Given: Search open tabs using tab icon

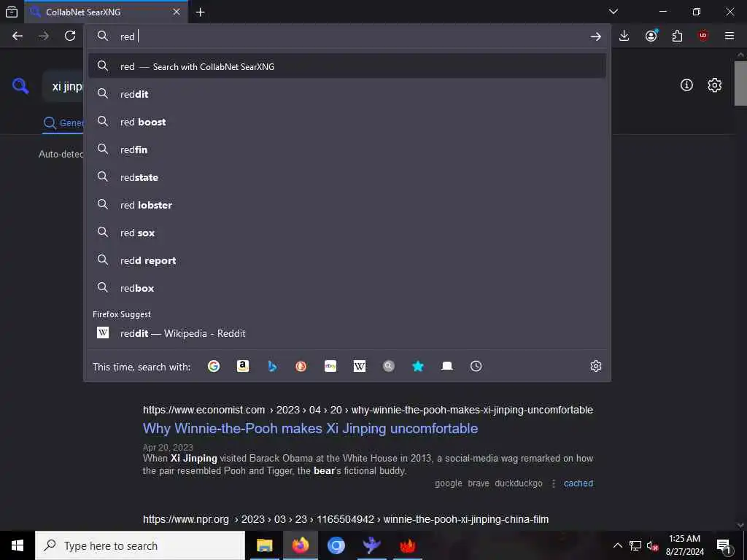Looking at the screenshot, I should tap(447, 366).
